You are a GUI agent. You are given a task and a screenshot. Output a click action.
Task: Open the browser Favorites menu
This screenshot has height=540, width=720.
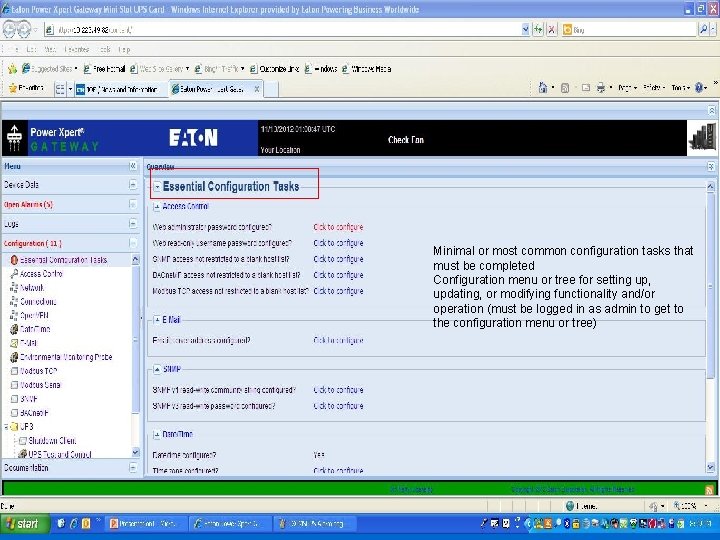[x=76, y=49]
